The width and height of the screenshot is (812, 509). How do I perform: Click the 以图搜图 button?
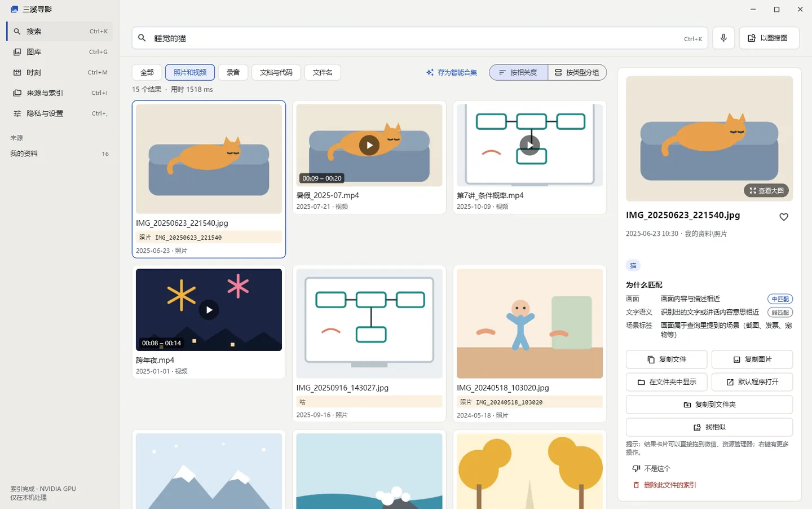point(769,38)
